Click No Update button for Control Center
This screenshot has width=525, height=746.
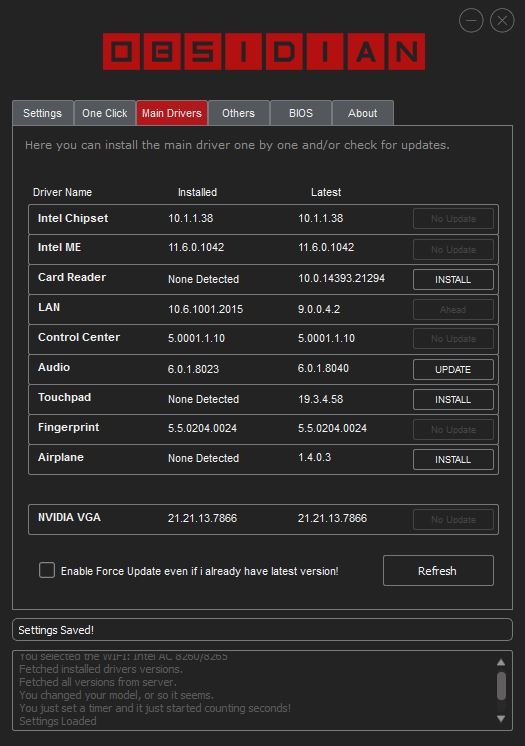(x=453, y=338)
